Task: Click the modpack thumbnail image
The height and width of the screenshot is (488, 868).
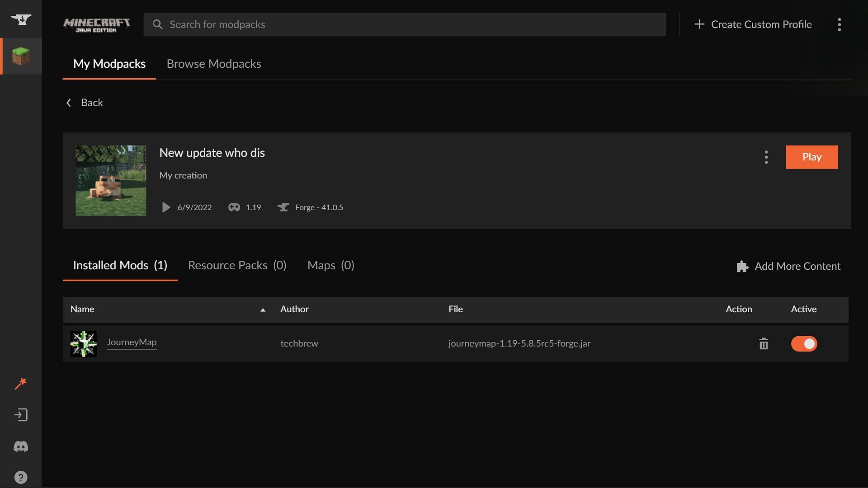Action: 111,180
